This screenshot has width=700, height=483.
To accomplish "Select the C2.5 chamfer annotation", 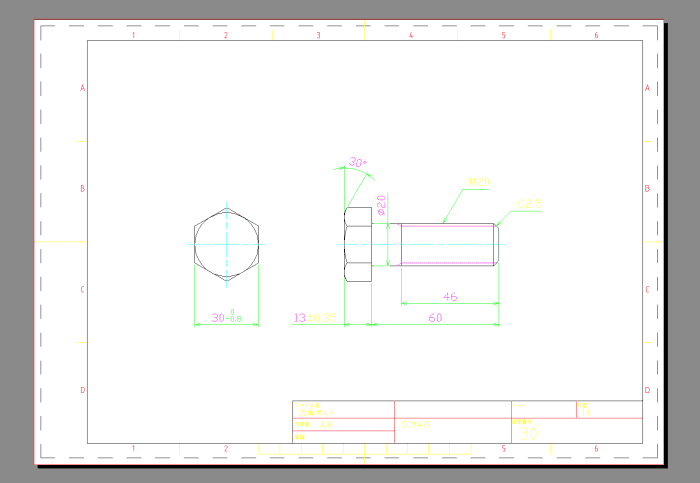I will 530,204.
